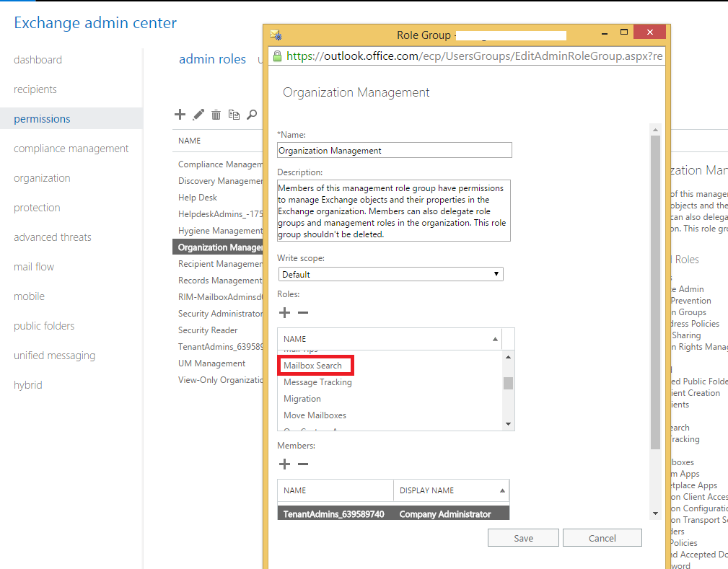Click roles list scrollbar down arrow
The width and height of the screenshot is (728, 569).
click(508, 424)
